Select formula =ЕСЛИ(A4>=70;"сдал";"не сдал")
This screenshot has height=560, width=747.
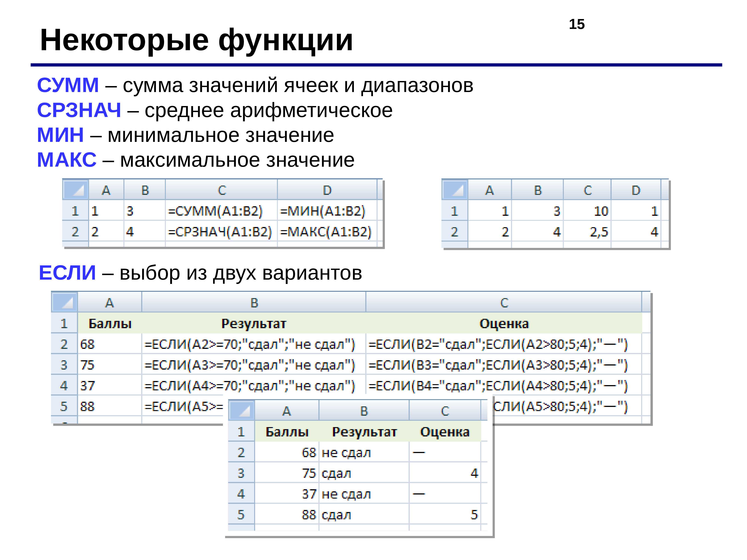(x=254, y=385)
